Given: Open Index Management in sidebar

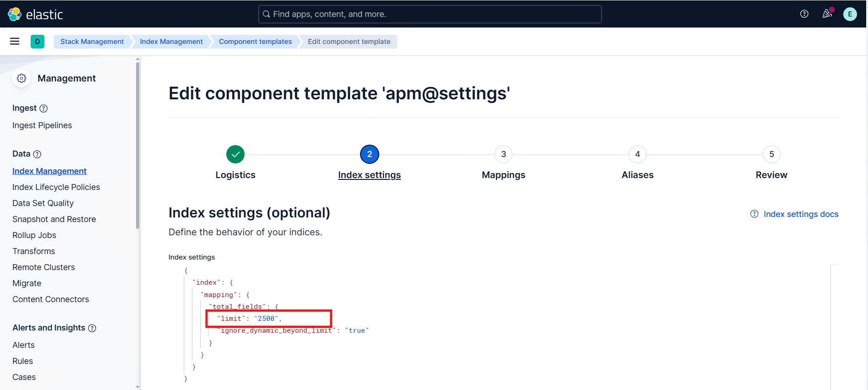Looking at the screenshot, I should 49,171.
